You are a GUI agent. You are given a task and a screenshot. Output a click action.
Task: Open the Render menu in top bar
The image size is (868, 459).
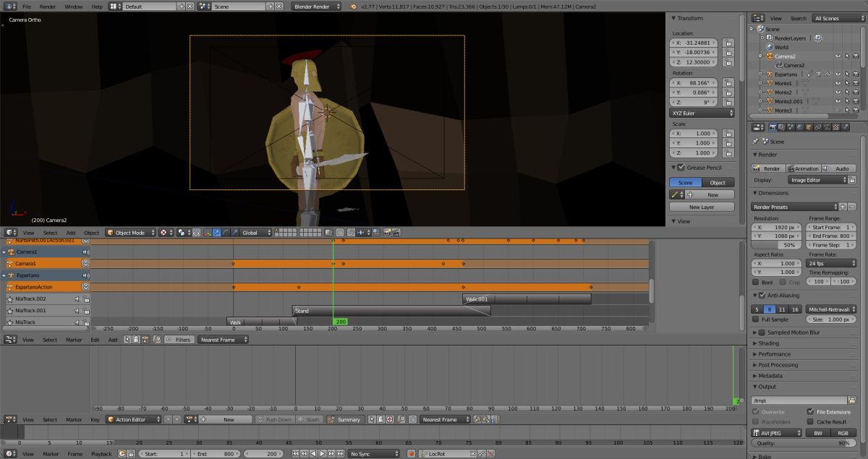click(48, 7)
